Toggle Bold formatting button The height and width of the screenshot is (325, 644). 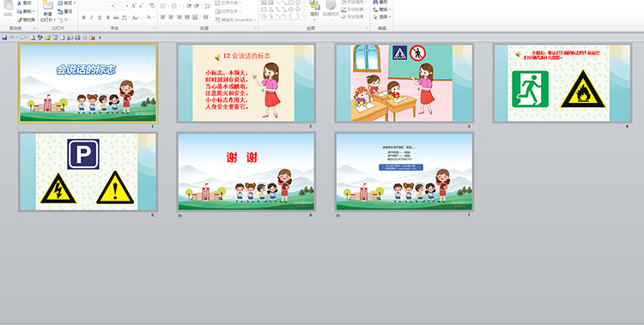tap(84, 17)
